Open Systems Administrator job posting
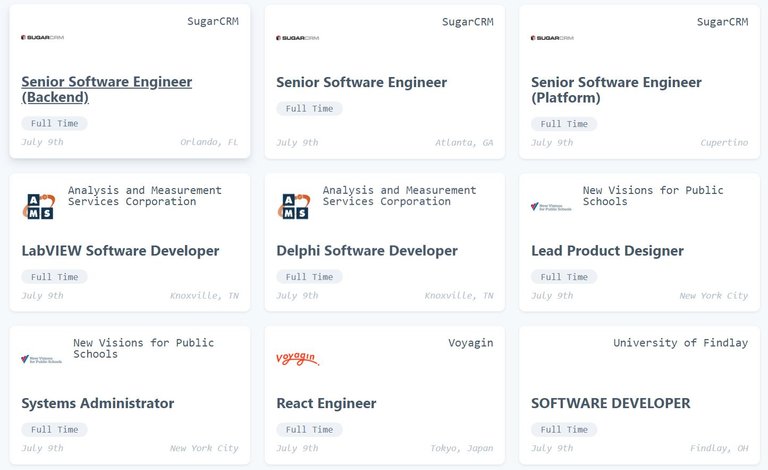The width and height of the screenshot is (768, 470). coord(97,403)
